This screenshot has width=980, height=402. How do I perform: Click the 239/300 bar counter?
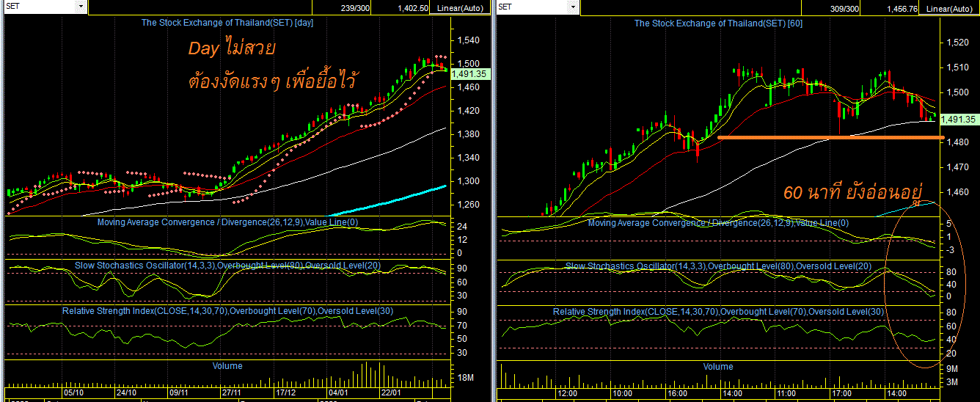[x=355, y=8]
